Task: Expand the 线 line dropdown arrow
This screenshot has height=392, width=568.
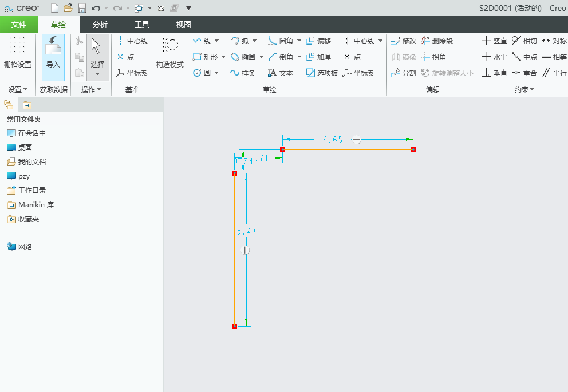Action: (216, 41)
